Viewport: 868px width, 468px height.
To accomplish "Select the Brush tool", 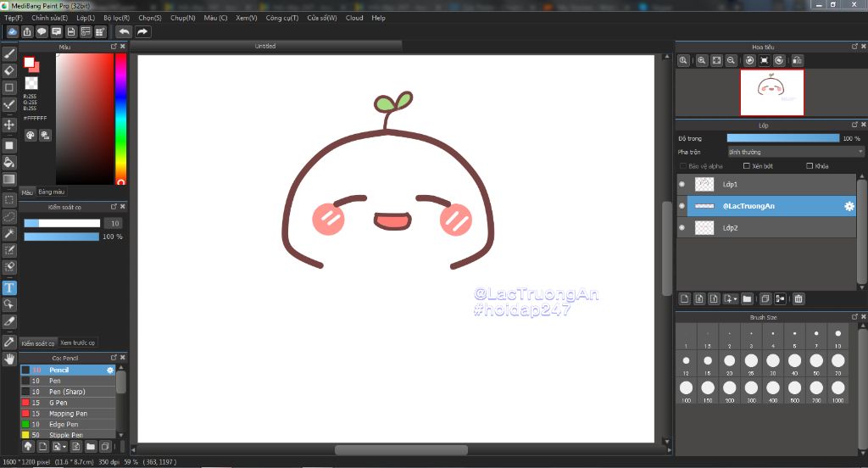I will point(8,53).
